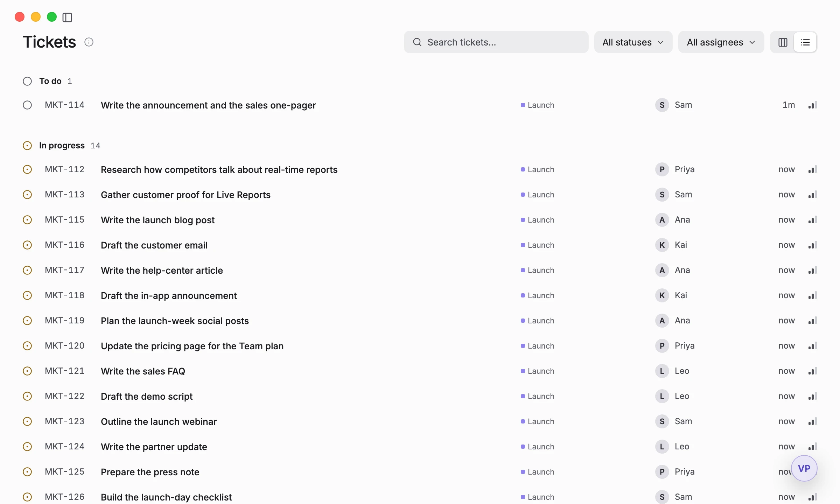Click Priya's avatar on MKT-112

[x=662, y=169]
